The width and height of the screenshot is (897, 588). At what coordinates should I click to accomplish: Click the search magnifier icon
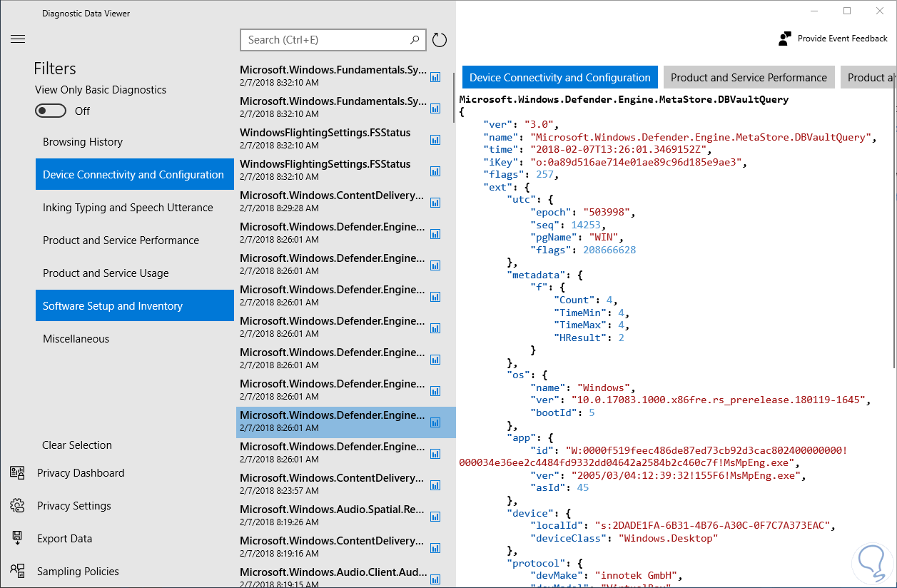[x=415, y=40]
